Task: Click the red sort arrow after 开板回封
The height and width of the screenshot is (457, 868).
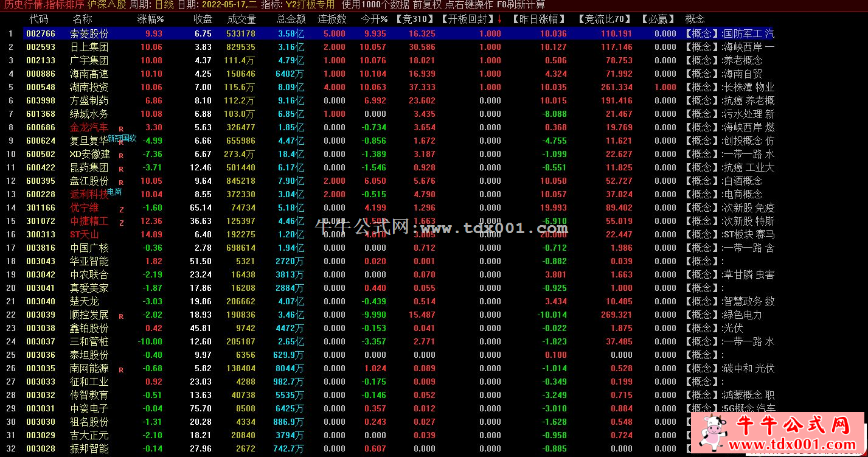Action: point(499,19)
